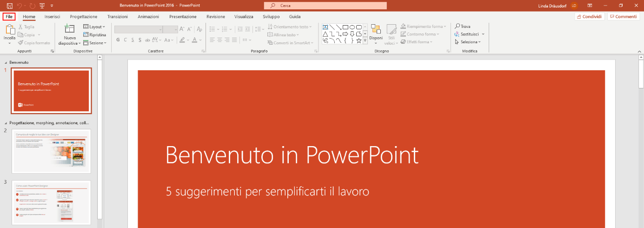Viewport: 644px width, 228px height.
Task: Click the Stili veloci quick styles icon
Action: (392, 29)
